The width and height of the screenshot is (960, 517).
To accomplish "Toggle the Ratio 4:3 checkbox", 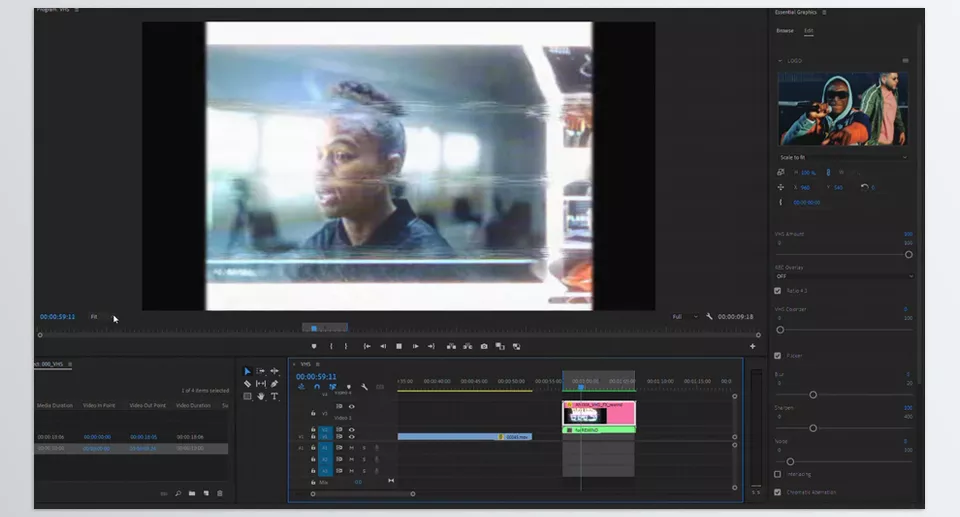I will [778, 291].
